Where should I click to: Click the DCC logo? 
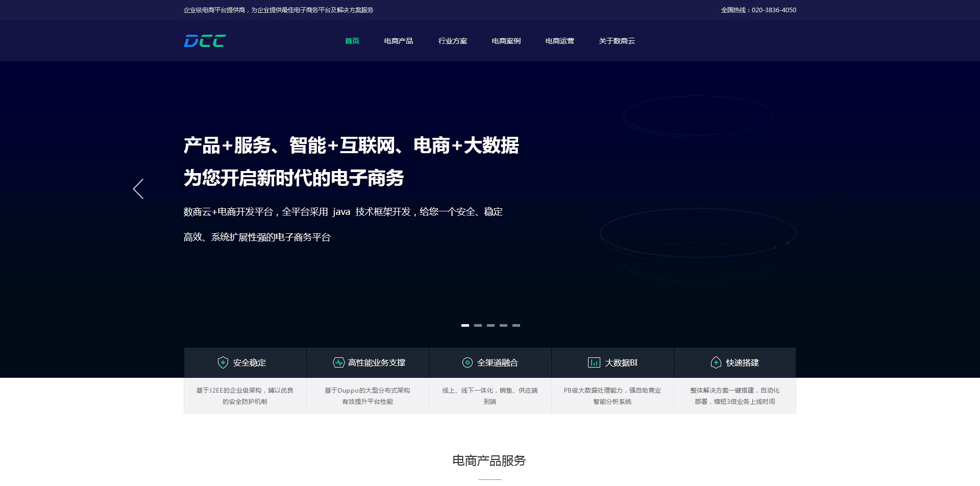(x=204, y=41)
